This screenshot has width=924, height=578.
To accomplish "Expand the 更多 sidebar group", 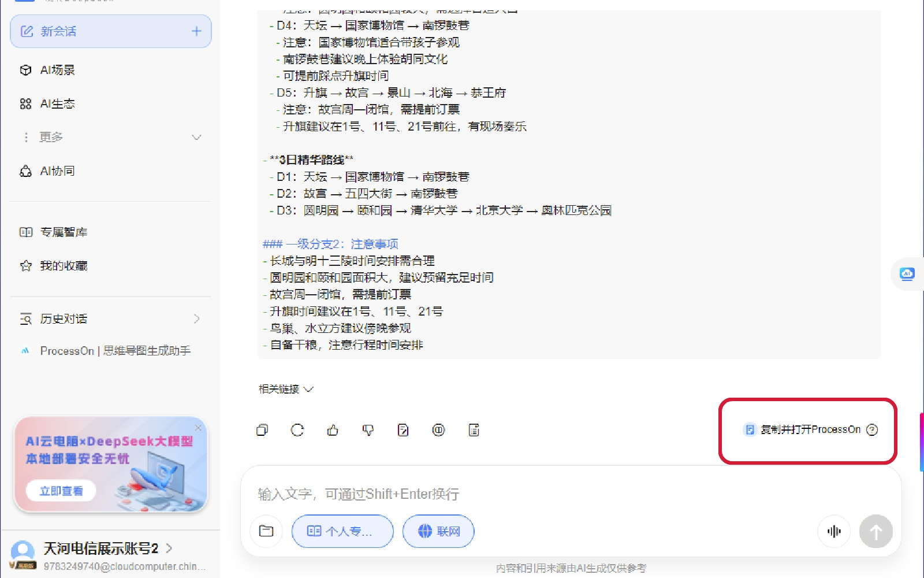I will click(x=111, y=137).
